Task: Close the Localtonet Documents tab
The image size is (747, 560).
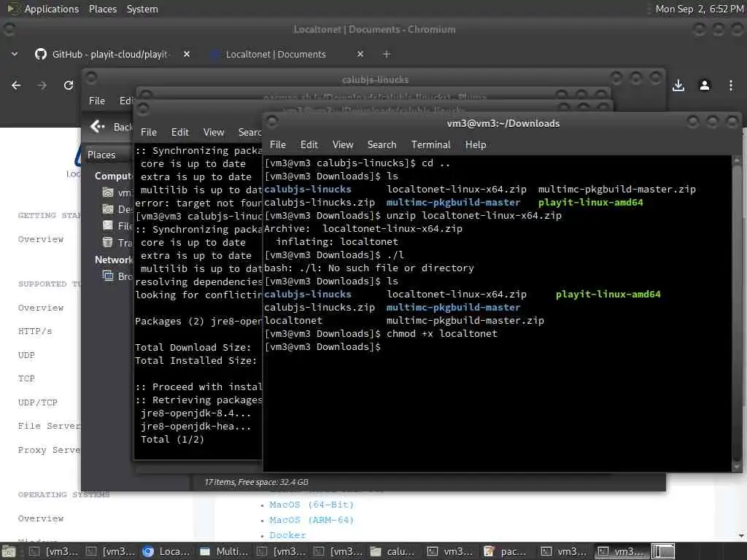Action: click(x=360, y=54)
